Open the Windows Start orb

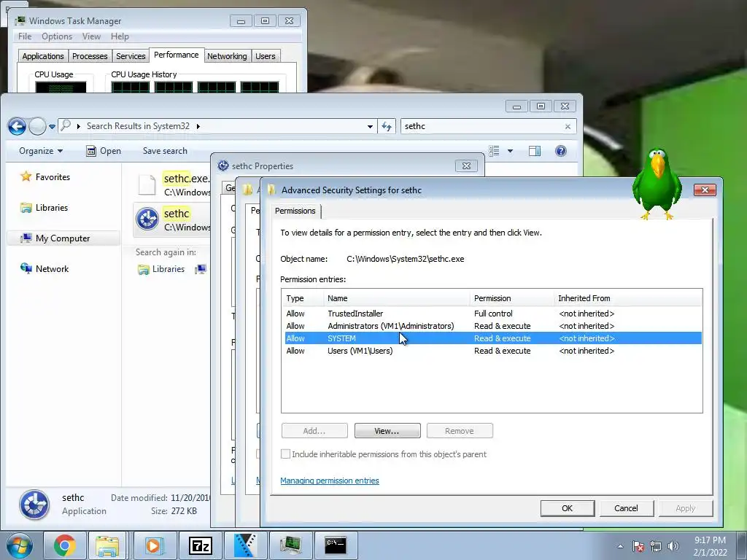19,545
